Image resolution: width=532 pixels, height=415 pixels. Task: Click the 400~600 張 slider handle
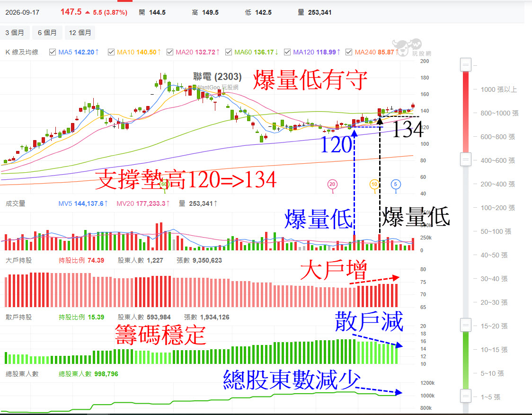[466, 159]
